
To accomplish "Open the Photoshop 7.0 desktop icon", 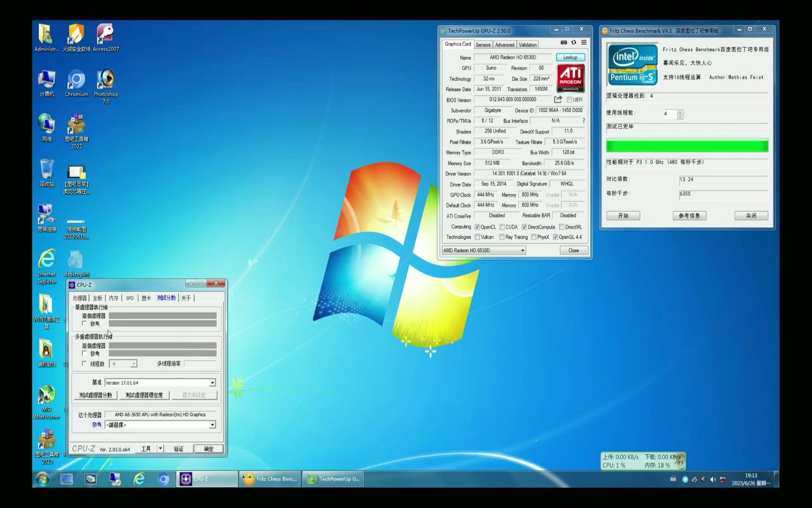I will point(106,87).
